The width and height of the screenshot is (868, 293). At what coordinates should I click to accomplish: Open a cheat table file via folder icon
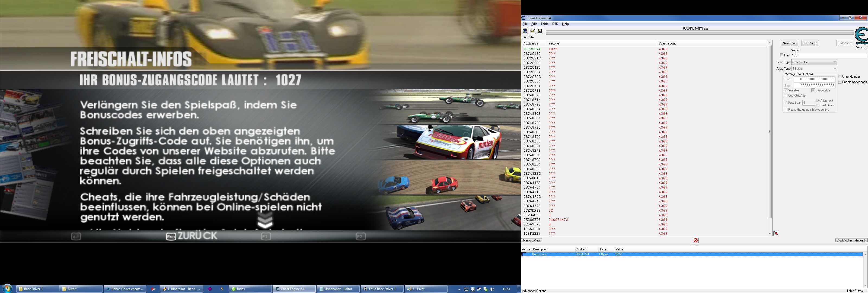coord(532,31)
